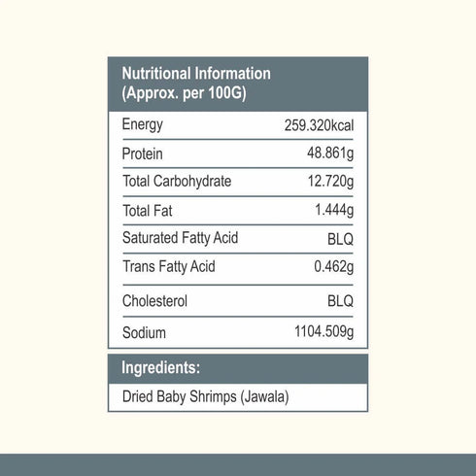Click the 1.444g fat value
Image resolution: width=476 pixels, height=476 pixels.
[x=334, y=211]
